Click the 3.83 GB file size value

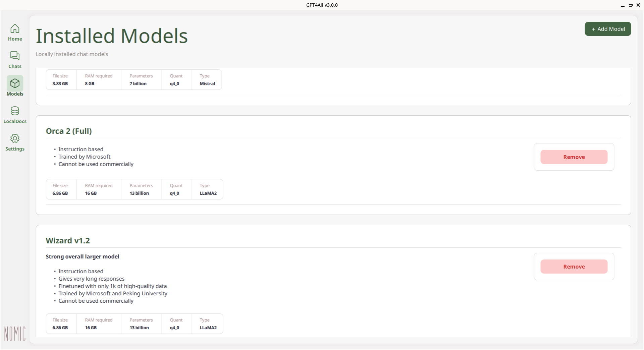[x=60, y=83]
